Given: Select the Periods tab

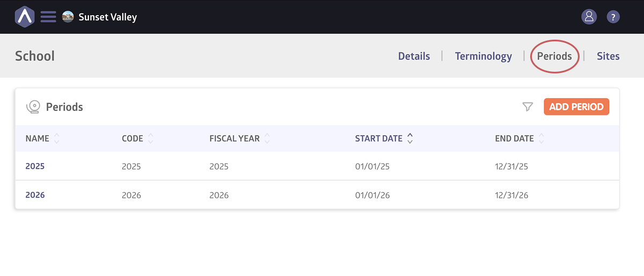Looking at the screenshot, I should pyautogui.click(x=554, y=56).
